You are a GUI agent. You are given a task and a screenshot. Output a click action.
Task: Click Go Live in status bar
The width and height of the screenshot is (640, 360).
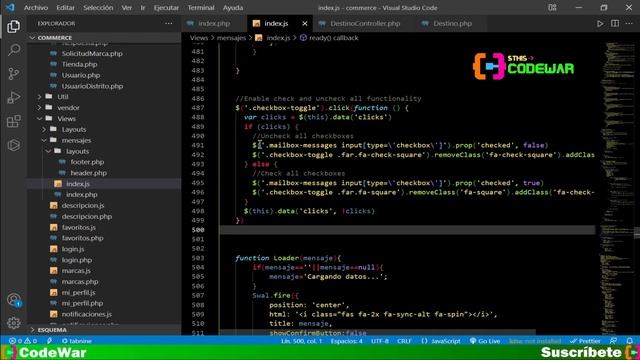[485, 341]
